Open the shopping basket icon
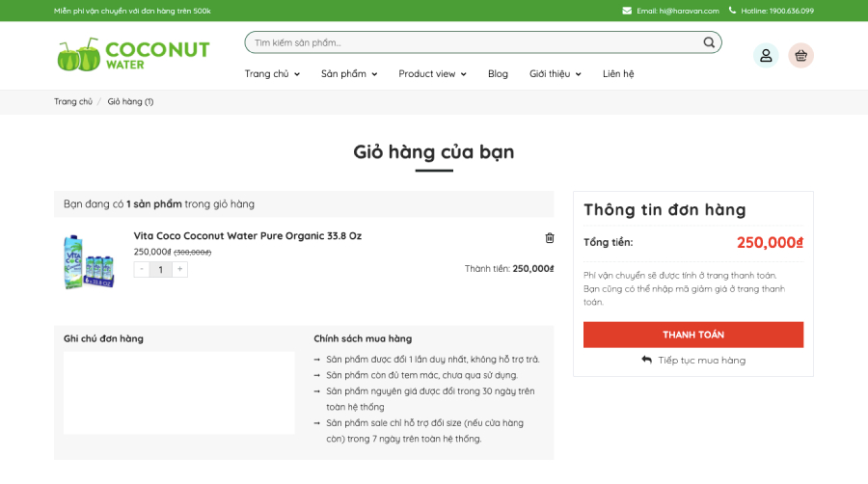 (800, 55)
